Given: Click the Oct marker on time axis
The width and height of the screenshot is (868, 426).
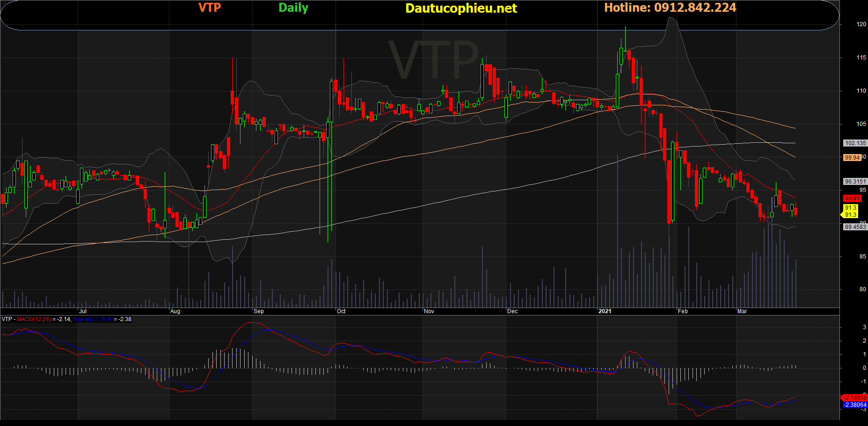Looking at the screenshot, I should point(341,311).
